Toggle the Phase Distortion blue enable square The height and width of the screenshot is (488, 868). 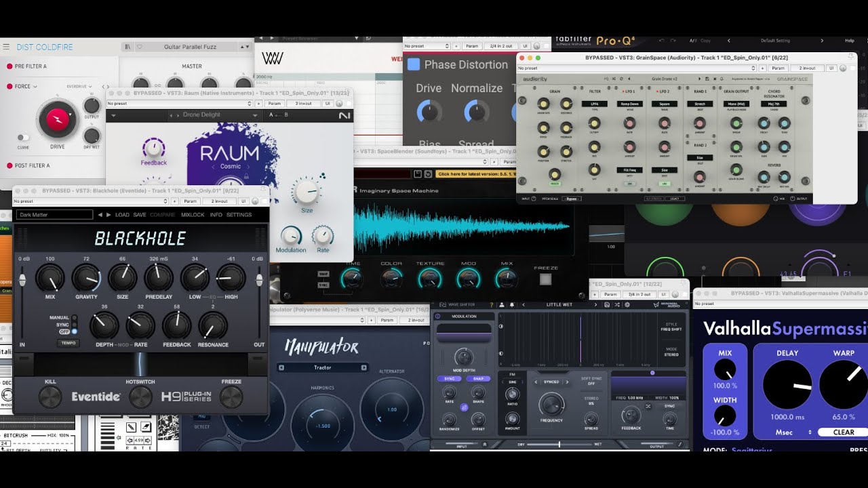(x=413, y=64)
